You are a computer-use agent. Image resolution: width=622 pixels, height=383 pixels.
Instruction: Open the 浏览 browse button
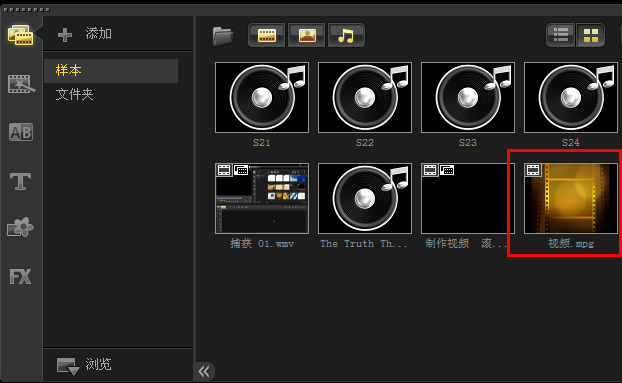pyautogui.click(x=84, y=365)
